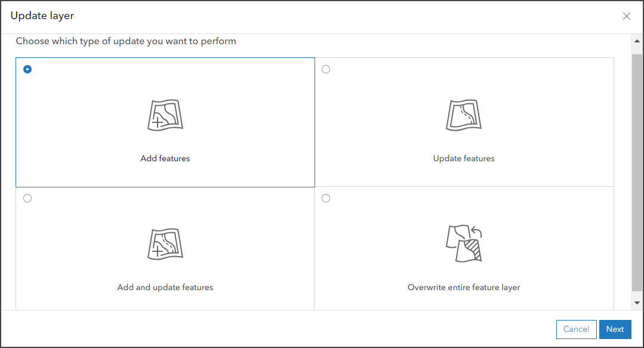The height and width of the screenshot is (348, 644).
Task: Click the scrollbar up arrow
Action: pyautogui.click(x=637, y=41)
